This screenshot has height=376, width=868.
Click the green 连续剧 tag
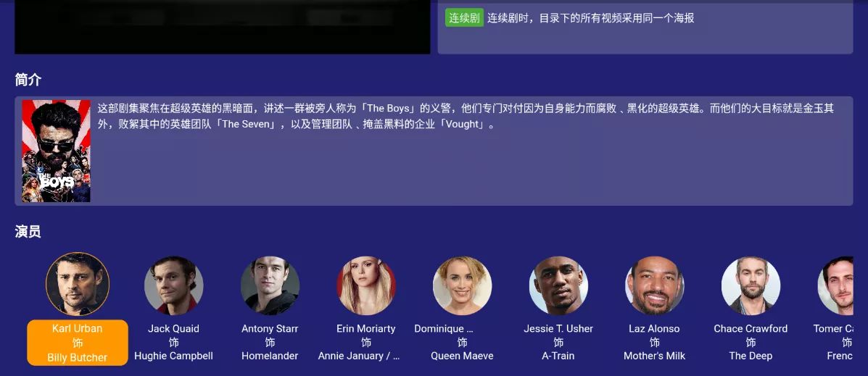tap(464, 17)
